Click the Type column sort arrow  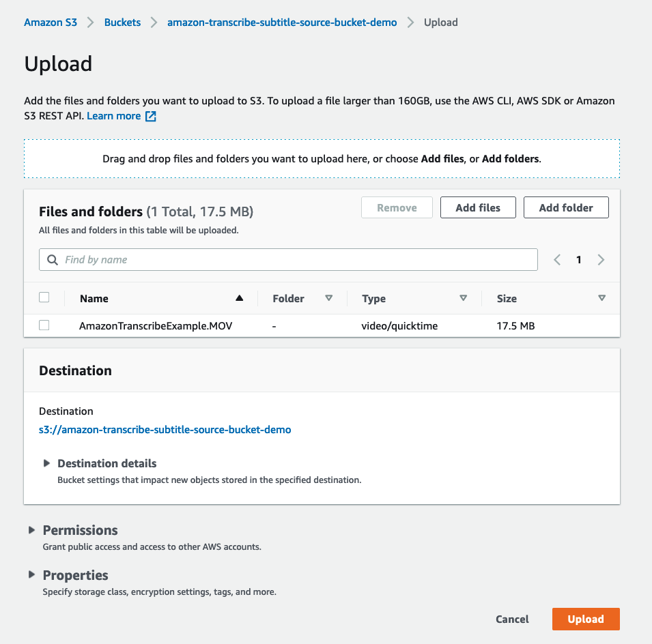tap(463, 298)
